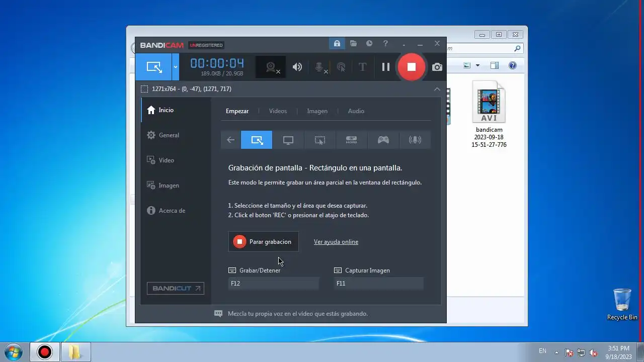Screen dimensions: 644x362
Task: Select game recording mode gamepad icon
Action: 383,140
